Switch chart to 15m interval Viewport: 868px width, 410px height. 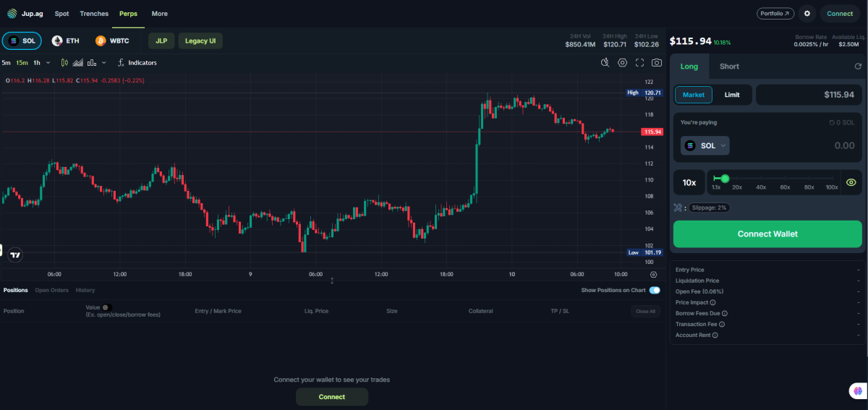(x=22, y=63)
